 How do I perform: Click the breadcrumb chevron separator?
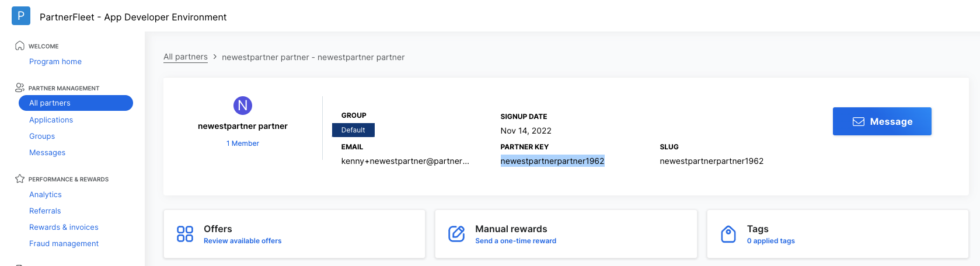point(215,57)
